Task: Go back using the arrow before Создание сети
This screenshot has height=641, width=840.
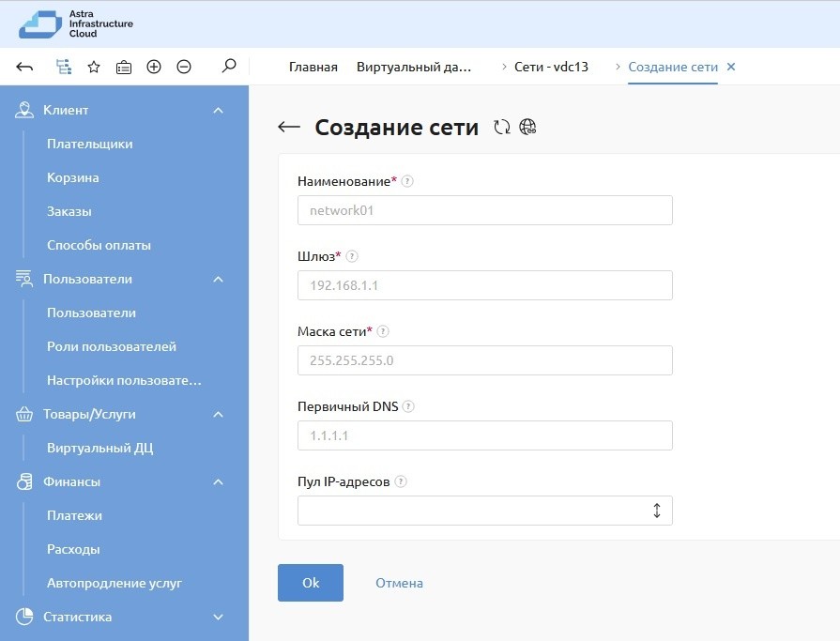Action: pyautogui.click(x=289, y=128)
